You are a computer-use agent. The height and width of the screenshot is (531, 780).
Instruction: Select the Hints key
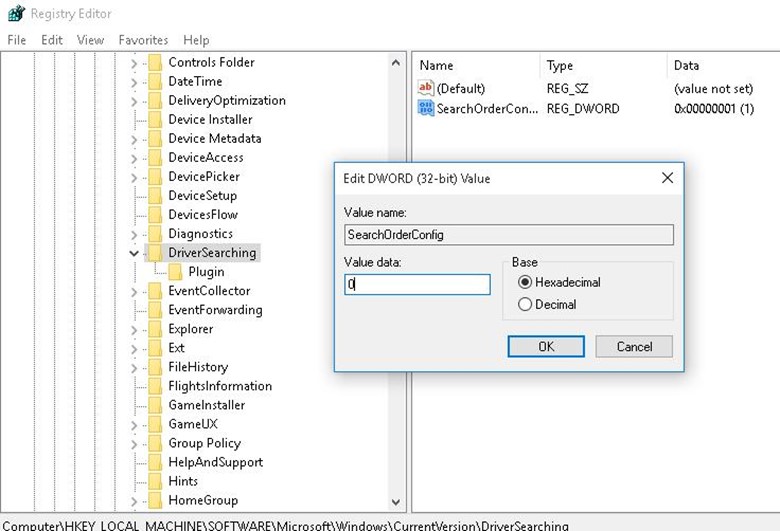click(x=183, y=481)
